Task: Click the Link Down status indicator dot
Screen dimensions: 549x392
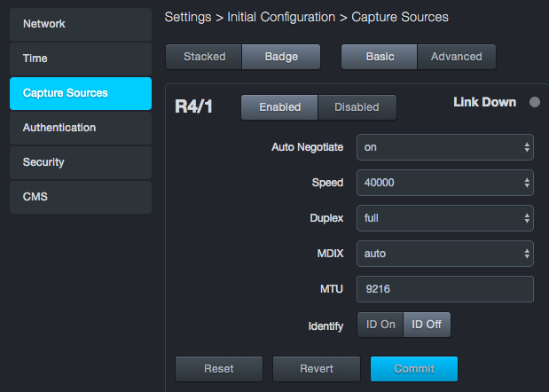Action: point(535,102)
